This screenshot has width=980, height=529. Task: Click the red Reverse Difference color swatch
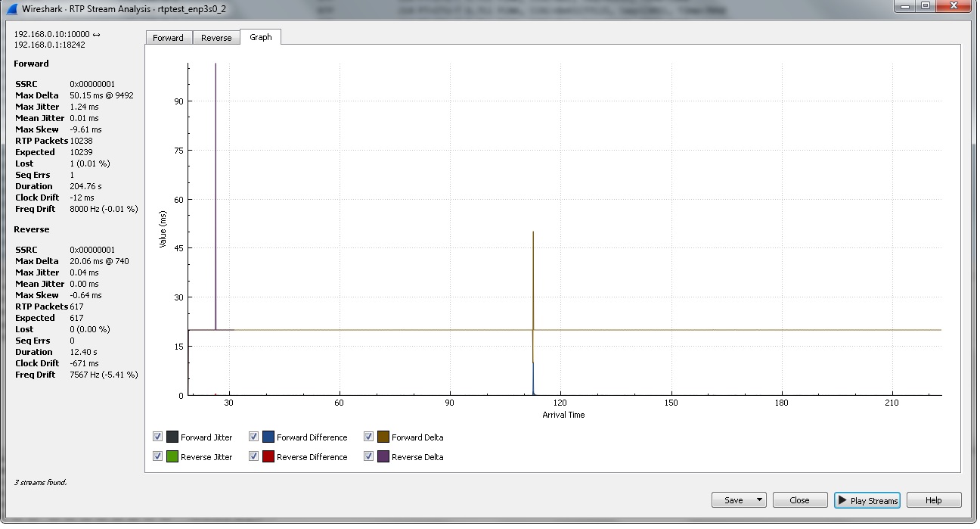[x=268, y=456]
